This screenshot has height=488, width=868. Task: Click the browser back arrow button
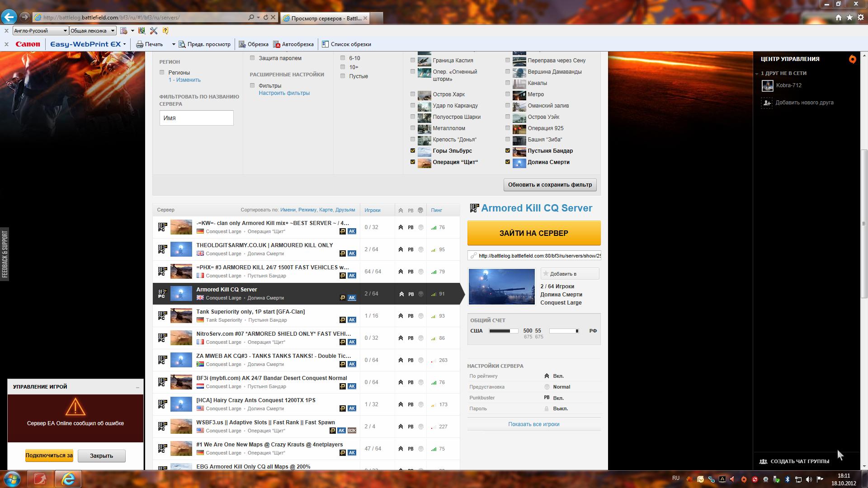click(x=9, y=17)
